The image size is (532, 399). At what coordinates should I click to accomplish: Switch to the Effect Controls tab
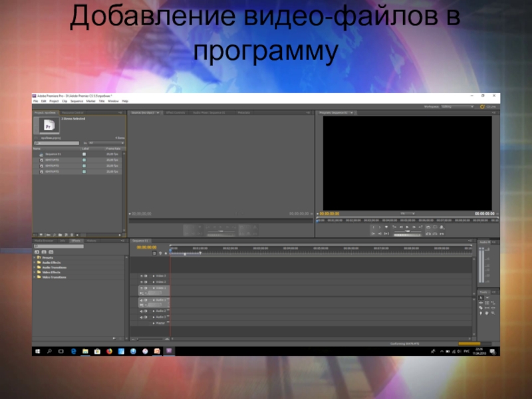point(176,113)
